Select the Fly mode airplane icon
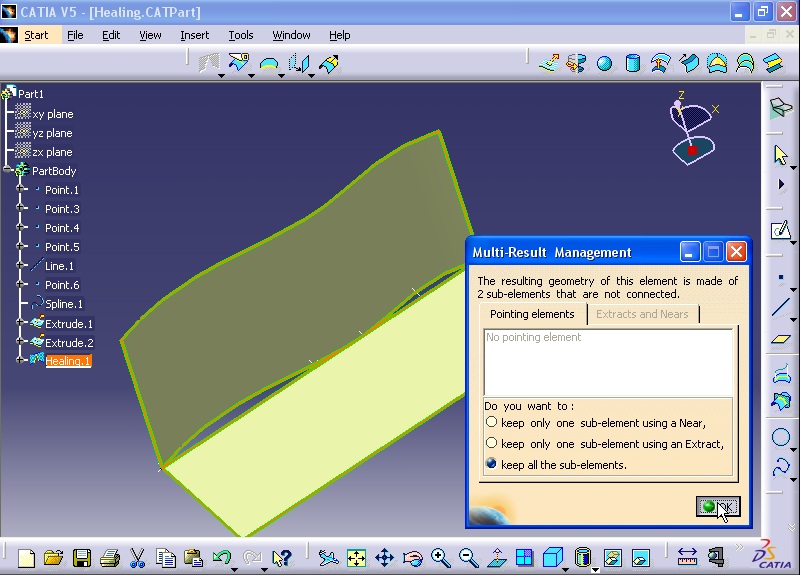Viewport: 801px width, 583px height. click(x=328, y=558)
